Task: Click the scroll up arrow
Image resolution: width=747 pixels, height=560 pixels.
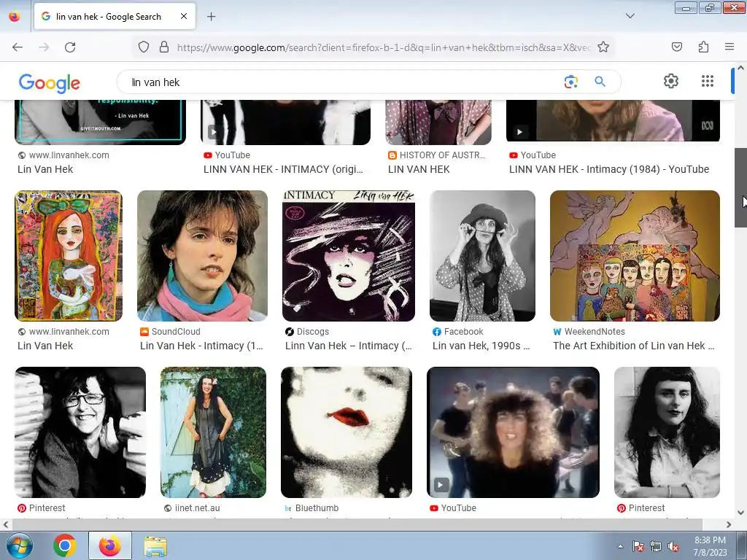Action: (x=740, y=68)
